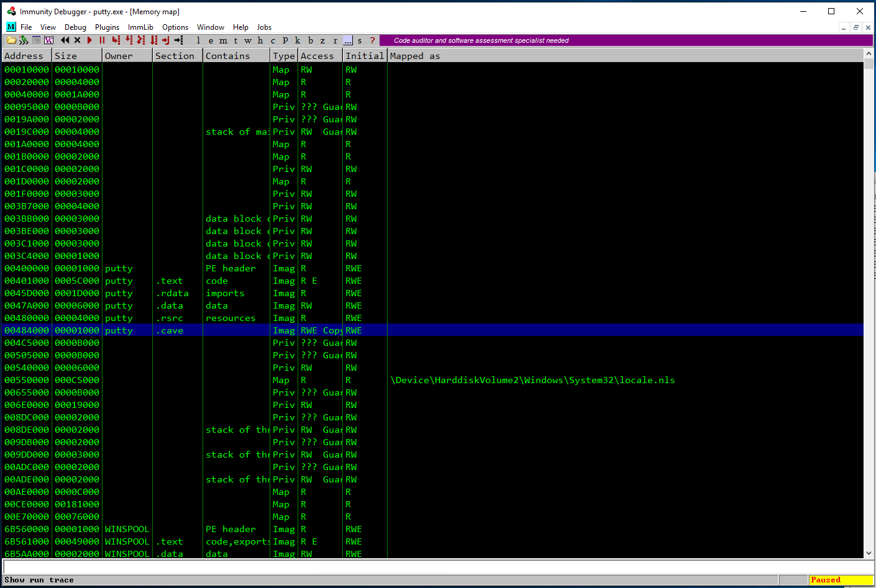This screenshot has height=588, width=876.
Task: Click the Mapped as column header
Action: (x=625, y=56)
